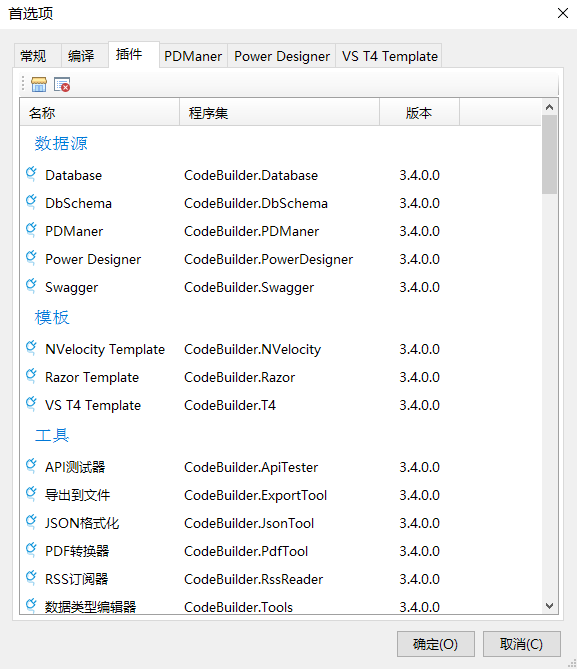
Task: Click the plug icon beside PDF转换器
Action: (31, 550)
